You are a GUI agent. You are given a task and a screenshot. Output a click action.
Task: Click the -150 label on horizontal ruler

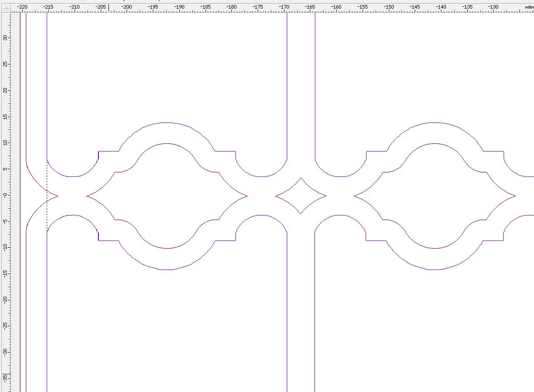[388, 7]
